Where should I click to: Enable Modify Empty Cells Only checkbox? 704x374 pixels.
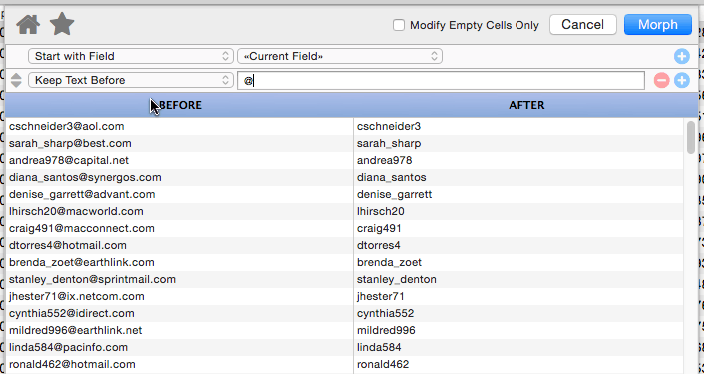click(x=399, y=25)
